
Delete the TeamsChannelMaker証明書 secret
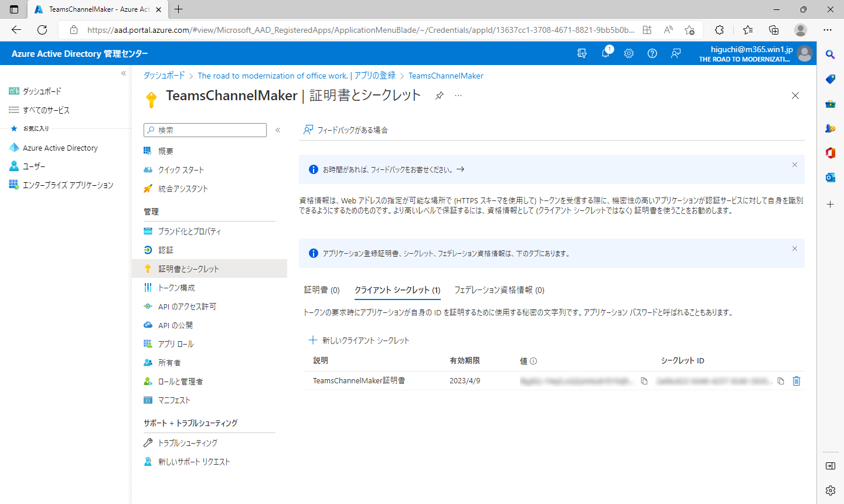[797, 381]
